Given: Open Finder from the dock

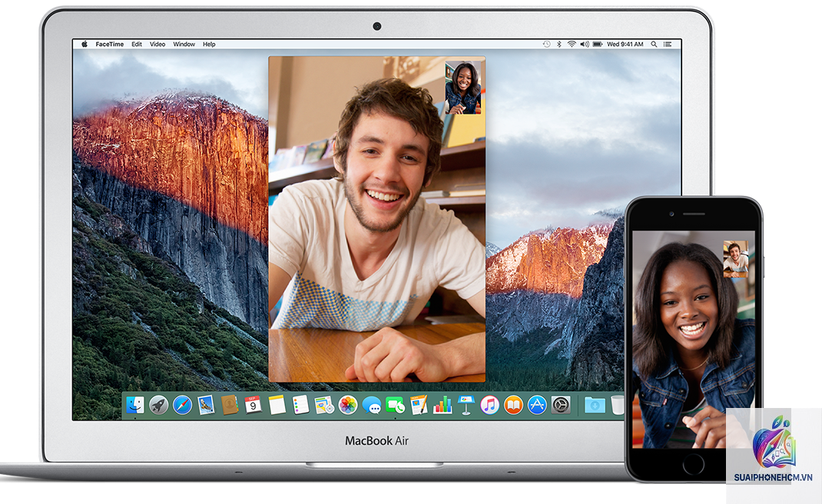Looking at the screenshot, I should pos(135,405).
